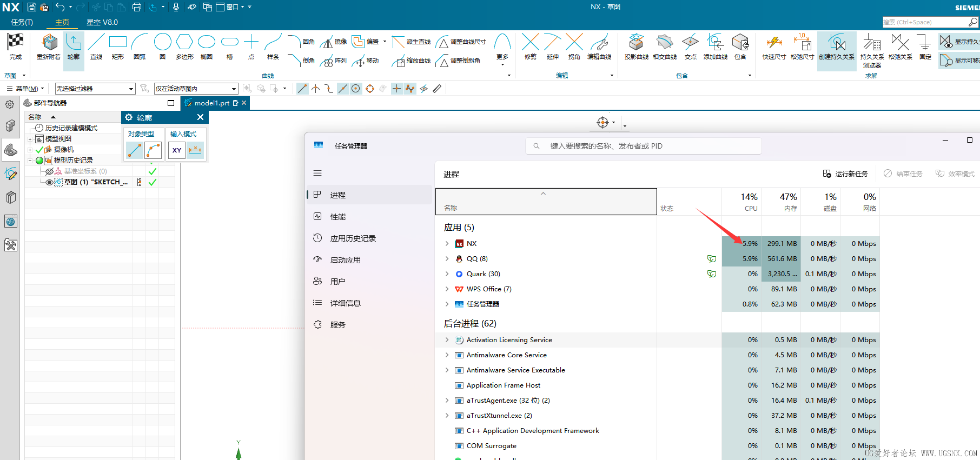This screenshot has height=460, width=980.
Task: Open the 无选择过滤器 selection filter dropdown
Action: tap(95, 89)
